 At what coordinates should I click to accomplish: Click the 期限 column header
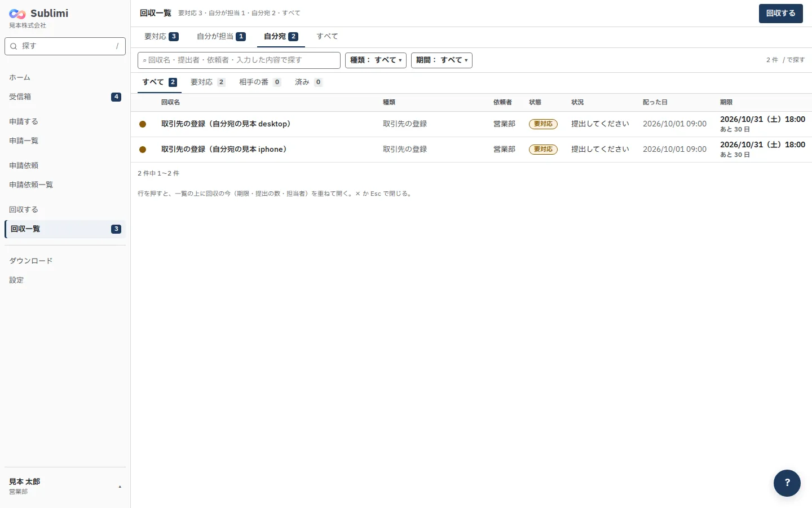[726, 103]
